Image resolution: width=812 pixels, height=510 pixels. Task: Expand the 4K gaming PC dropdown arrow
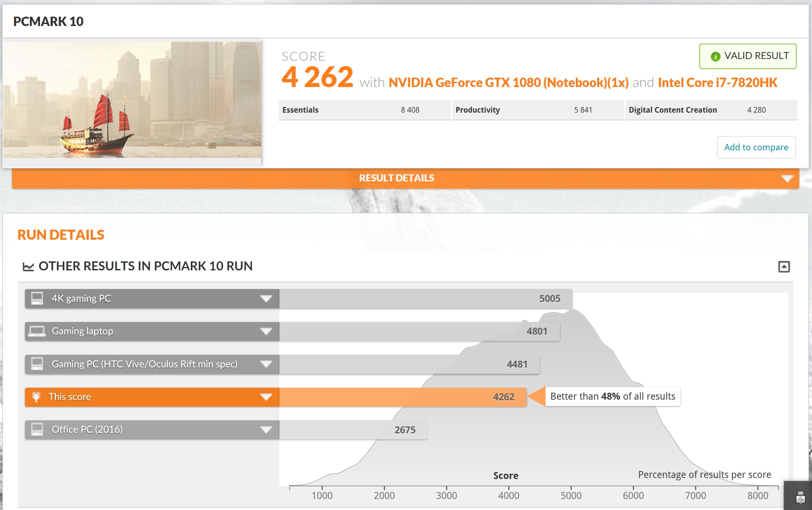[x=266, y=299]
